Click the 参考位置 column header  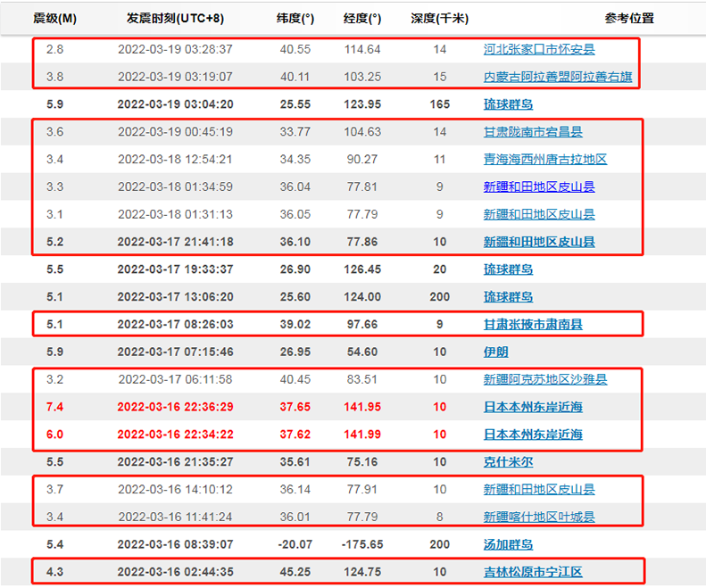(x=628, y=18)
